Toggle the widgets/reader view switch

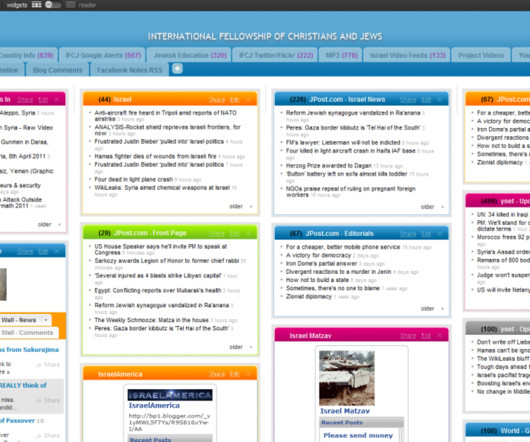coord(53,5)
